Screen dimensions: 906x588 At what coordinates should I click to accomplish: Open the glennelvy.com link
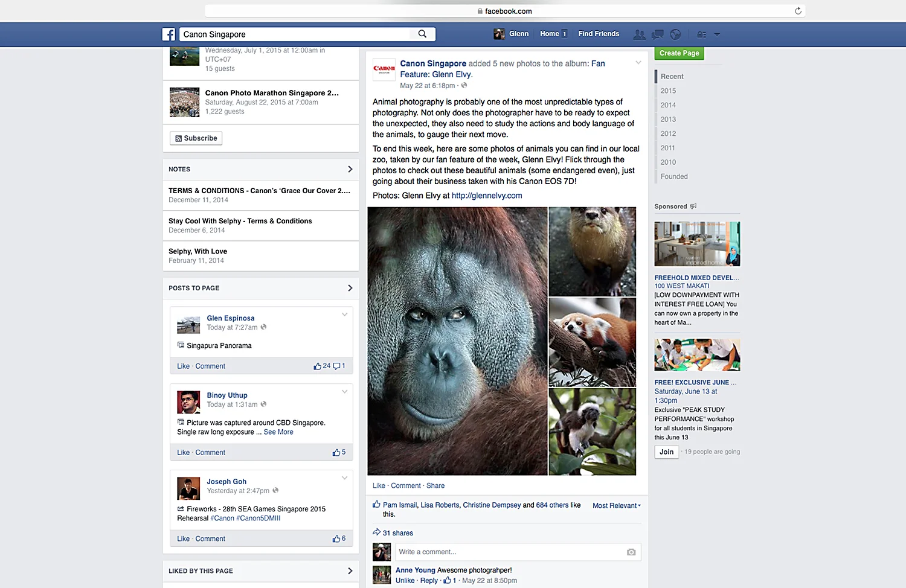click(487, 196)
